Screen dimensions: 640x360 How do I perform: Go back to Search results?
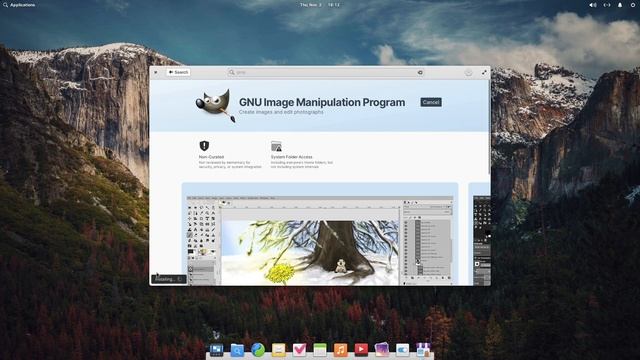click(178, 72)
